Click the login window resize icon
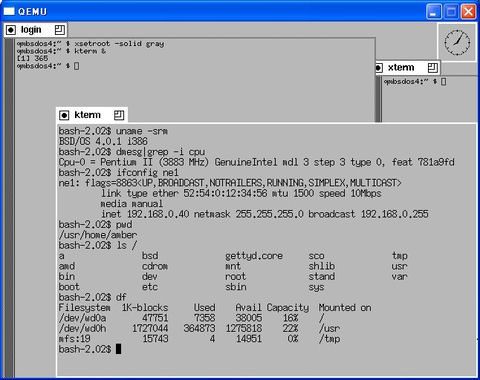Viewport: 480px width, 380px height. click(x=60, y=30)
